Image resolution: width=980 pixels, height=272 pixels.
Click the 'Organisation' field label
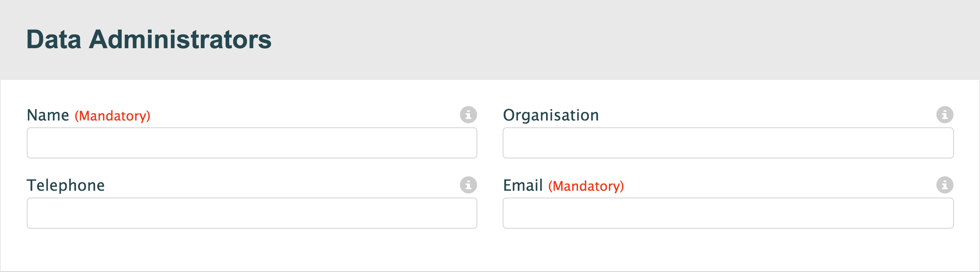pyautogui.click(x=551, y=115)
